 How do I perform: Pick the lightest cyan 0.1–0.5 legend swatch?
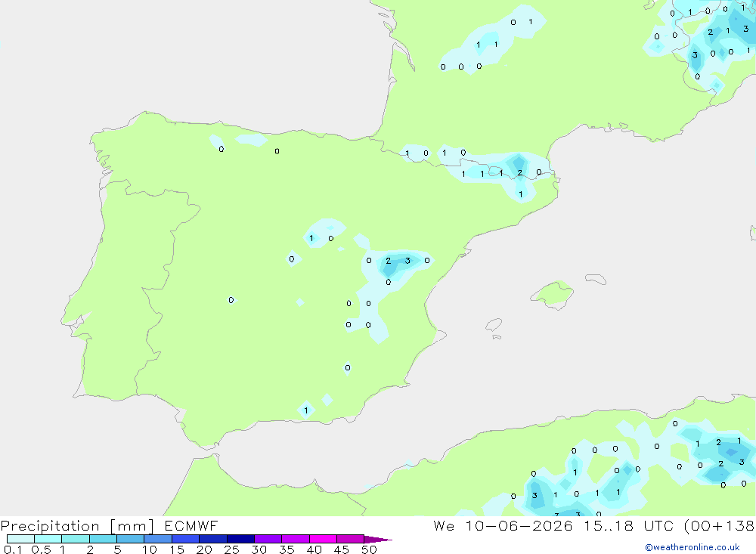click(20, 539)
